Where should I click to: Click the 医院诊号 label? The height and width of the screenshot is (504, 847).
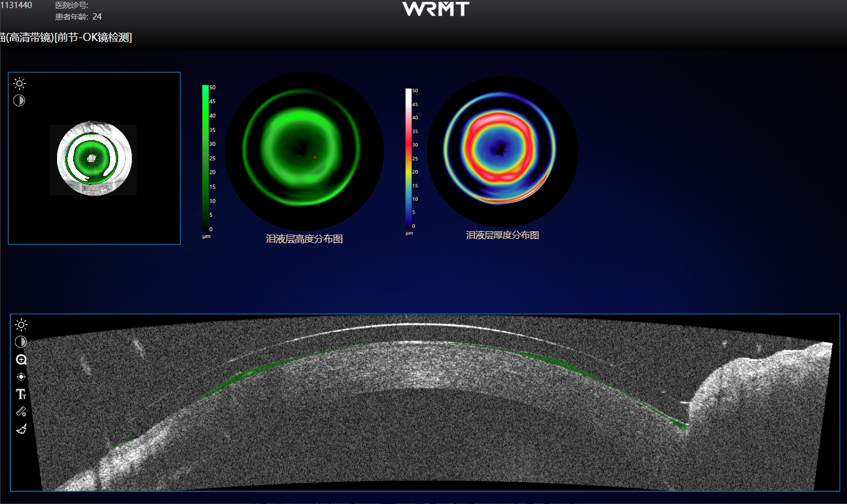point(71,5)
